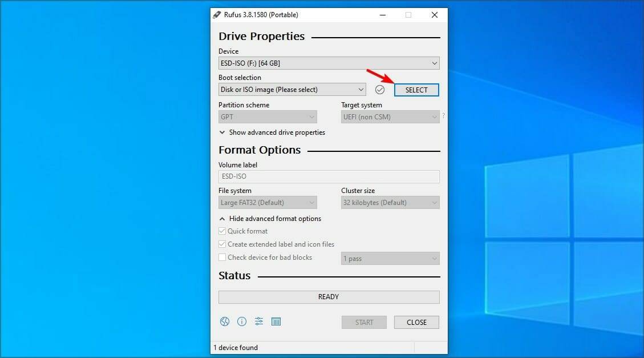Click the question mark near Target system

pos(443,115)
